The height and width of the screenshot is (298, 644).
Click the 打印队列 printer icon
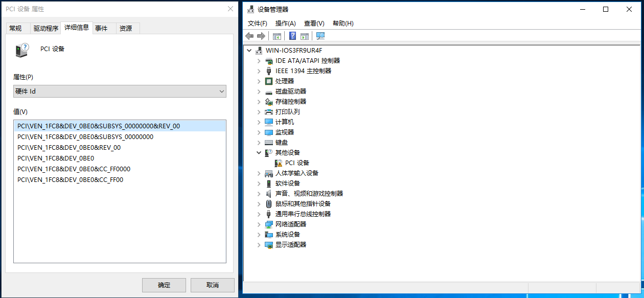tap(269, 111)
